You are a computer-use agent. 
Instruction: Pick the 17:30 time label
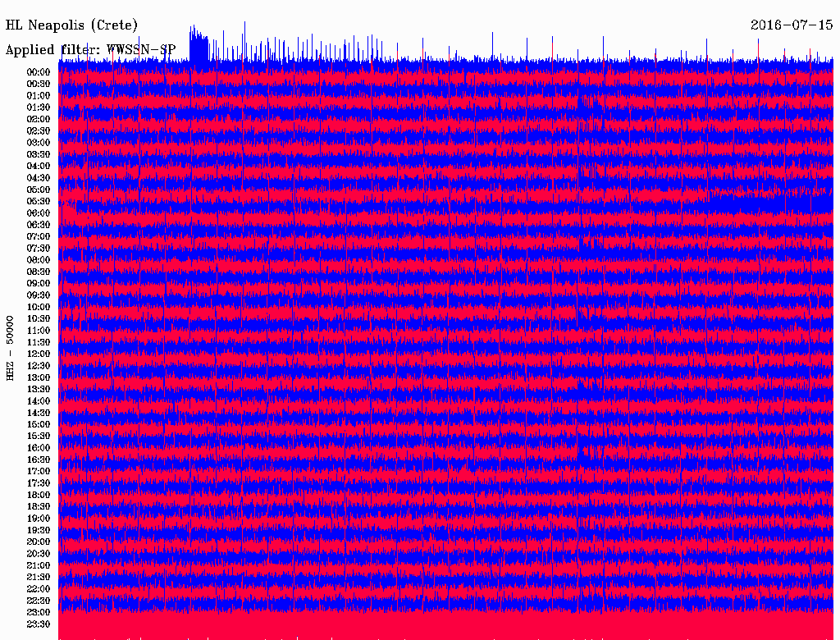pos(39,483)
